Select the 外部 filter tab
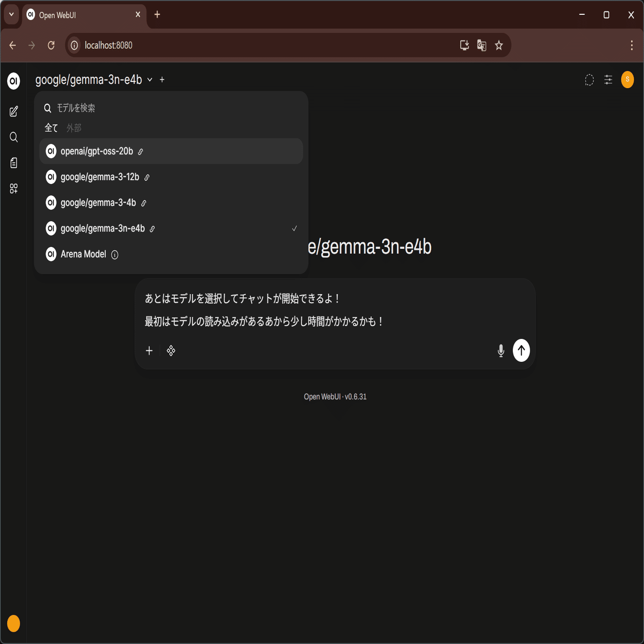 pos(74,128)
